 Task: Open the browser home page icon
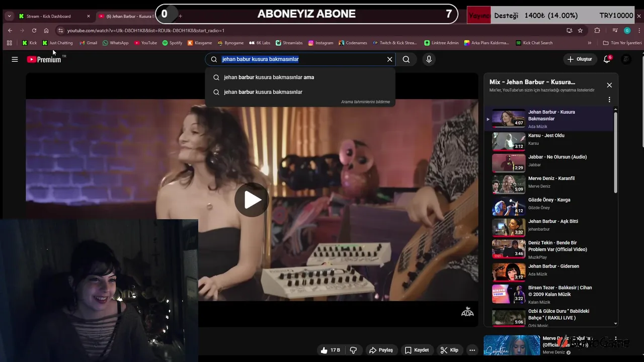coord(46,30)
